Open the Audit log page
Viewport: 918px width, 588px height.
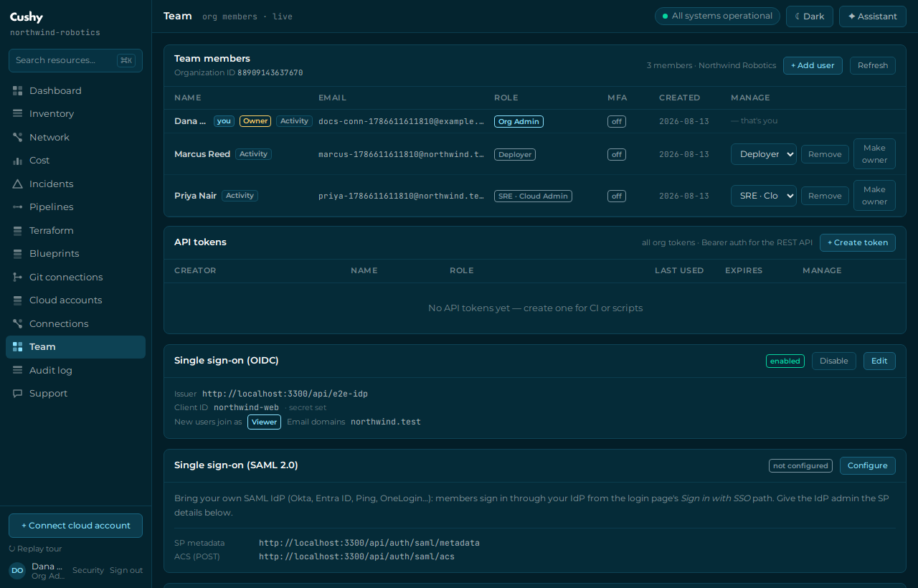75,370
